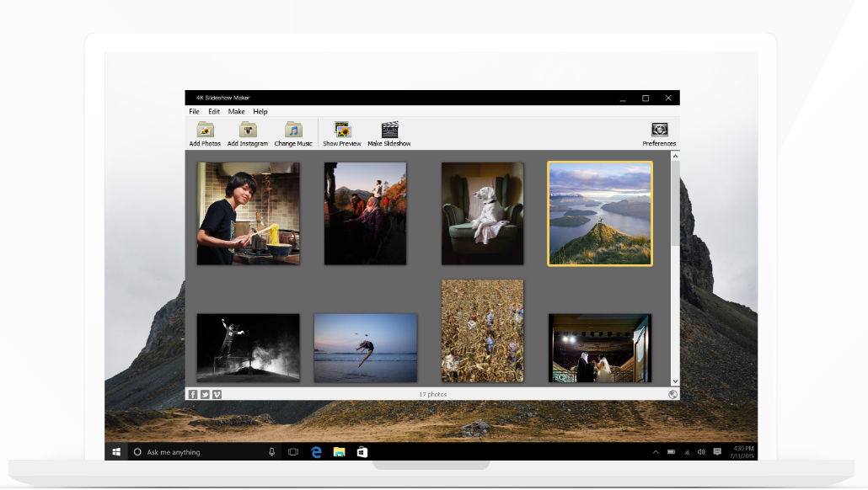Viewport: 868px width, 490px height.
Task: Open the Edit menu
Action: pyautogui.click(x=214, y=111)
